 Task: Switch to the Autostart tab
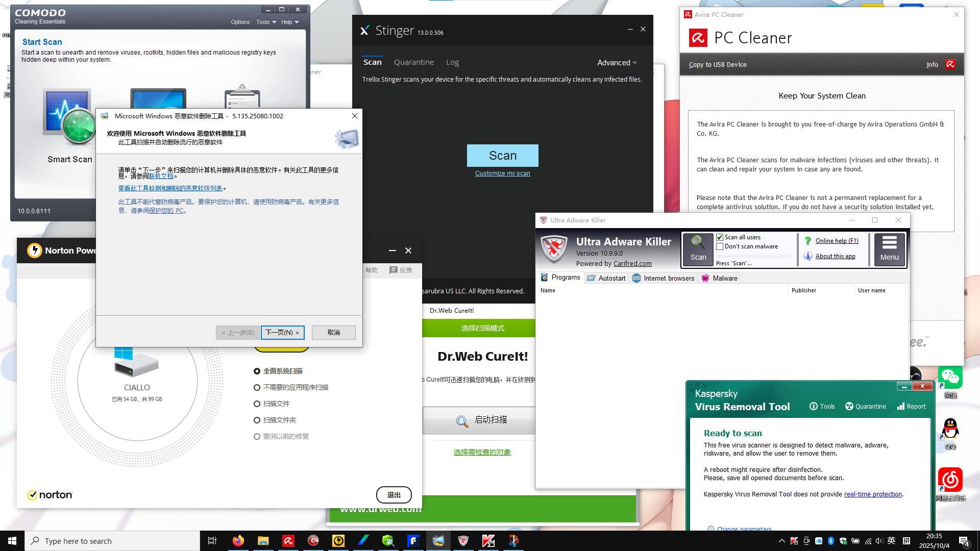(606, 278)
